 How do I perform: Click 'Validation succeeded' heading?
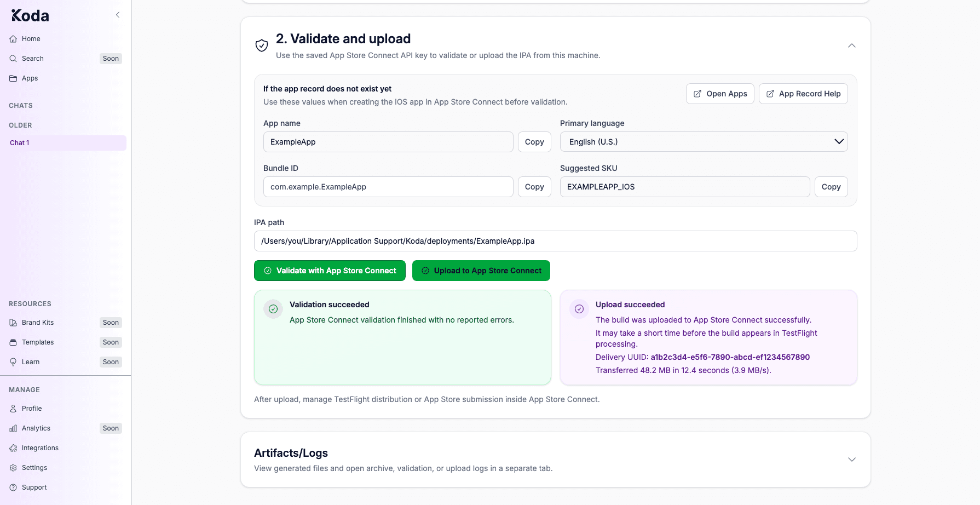[330, 305]
